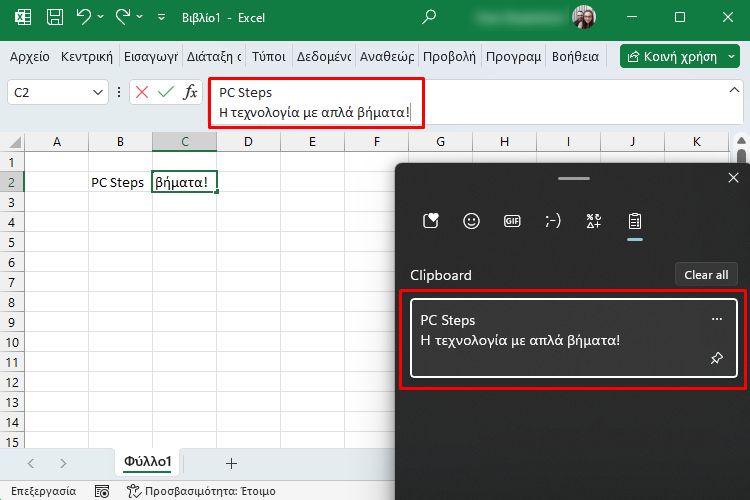Redo the last undone action

(x=122, y=17)
